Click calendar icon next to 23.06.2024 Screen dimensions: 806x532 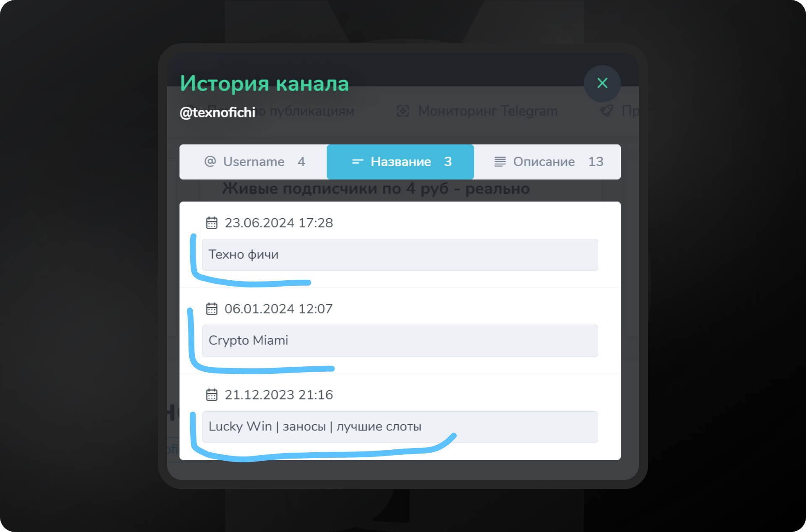tap(212, 223)
